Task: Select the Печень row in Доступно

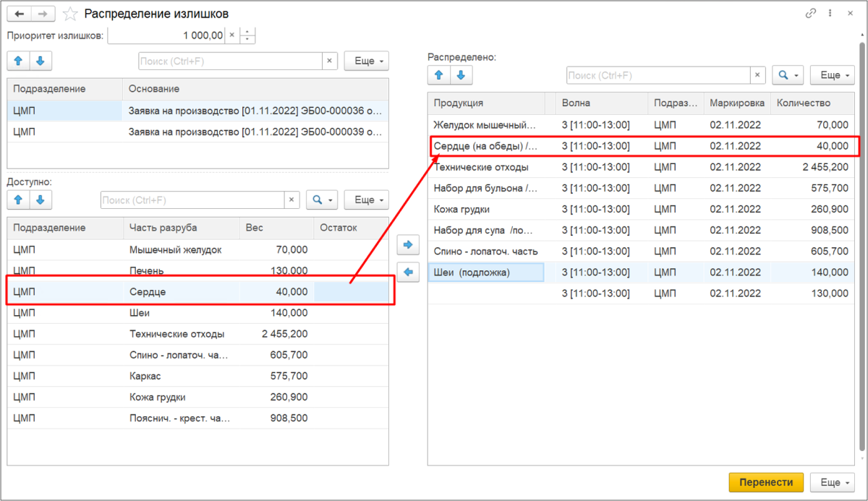Action: pos(146,270)
